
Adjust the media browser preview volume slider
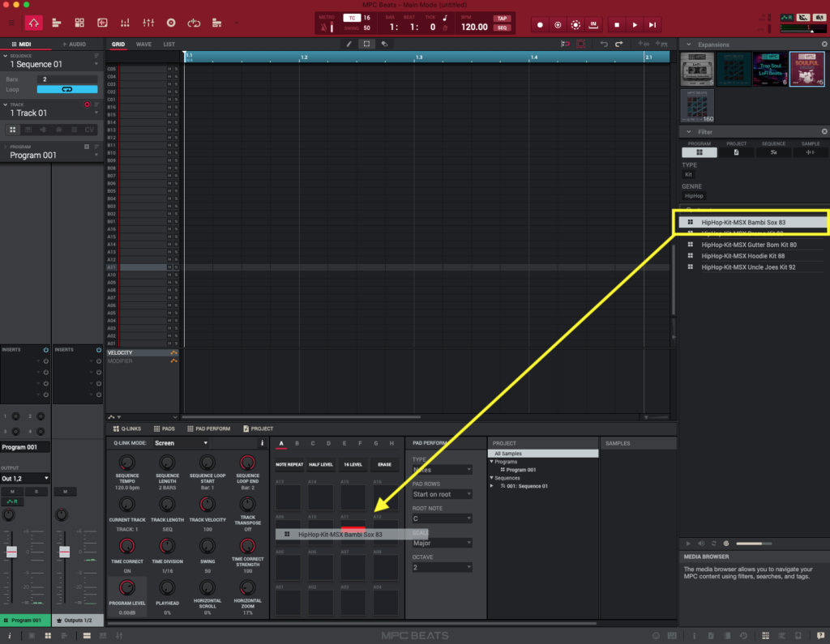(x=754, y=544)
